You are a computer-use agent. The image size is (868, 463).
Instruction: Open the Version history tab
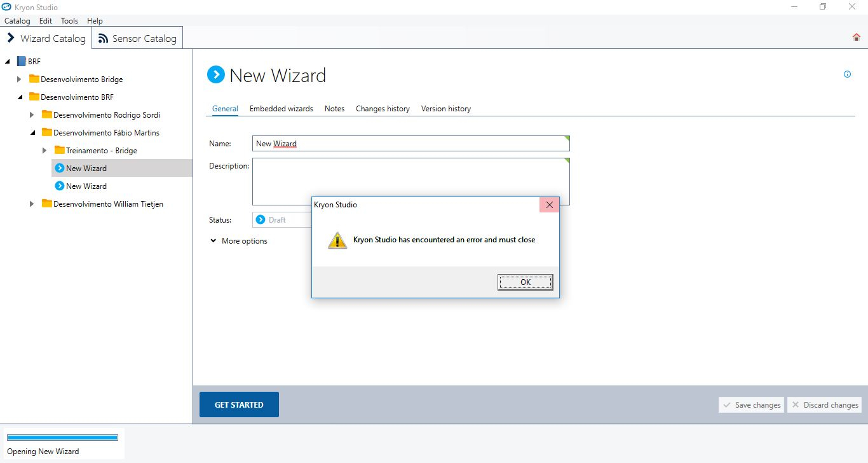446,109
